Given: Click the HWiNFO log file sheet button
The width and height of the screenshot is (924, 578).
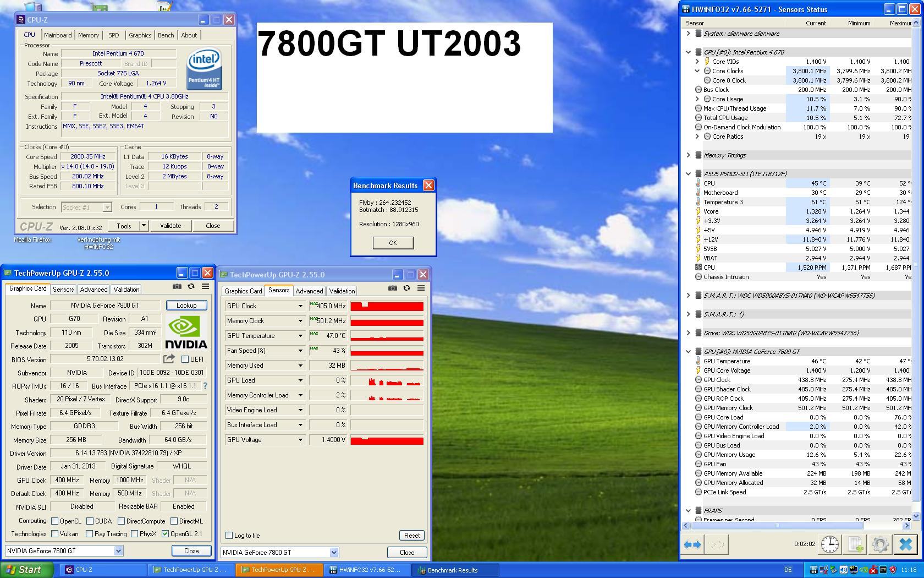Looking at the screenshot, I should click(855, 544).
